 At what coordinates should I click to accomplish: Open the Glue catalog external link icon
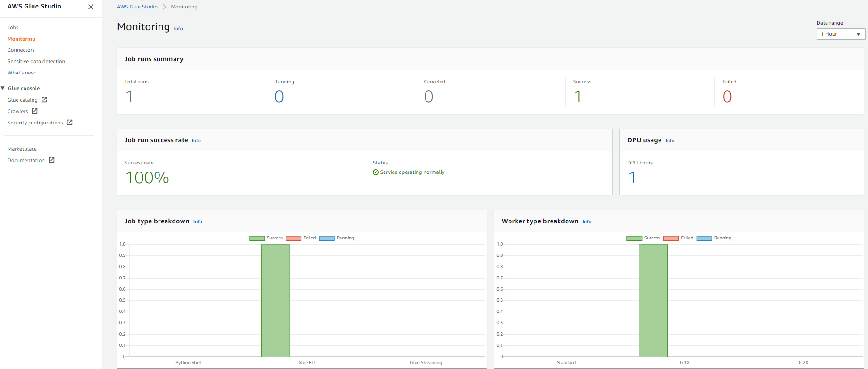(44, 100)
